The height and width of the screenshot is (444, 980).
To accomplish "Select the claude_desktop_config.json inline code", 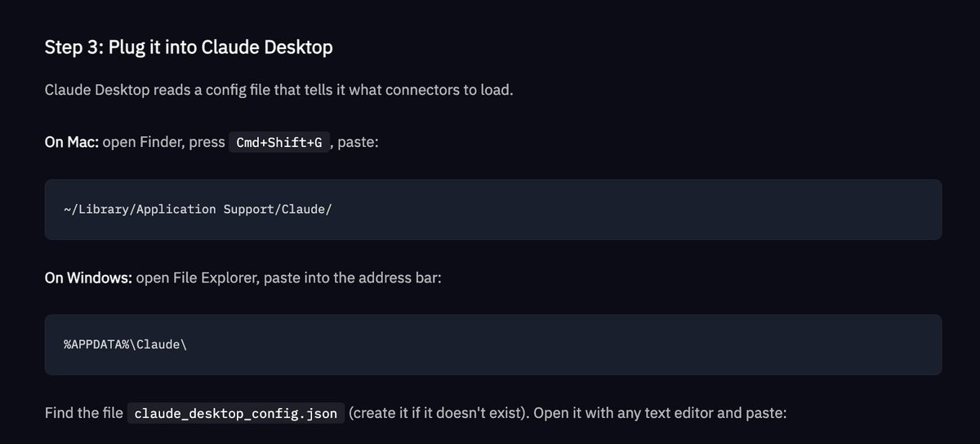I will pyautogui.click(x=236, y=413).
